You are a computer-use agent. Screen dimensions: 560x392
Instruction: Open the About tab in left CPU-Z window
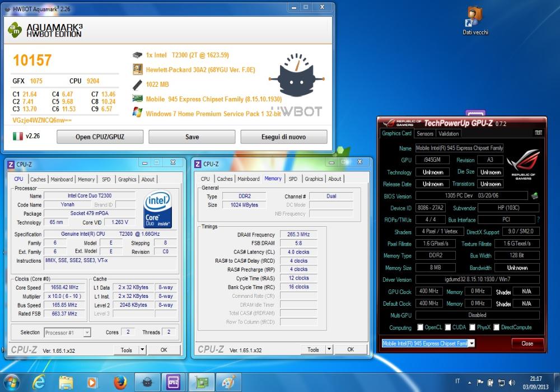(x=148, y=179)
